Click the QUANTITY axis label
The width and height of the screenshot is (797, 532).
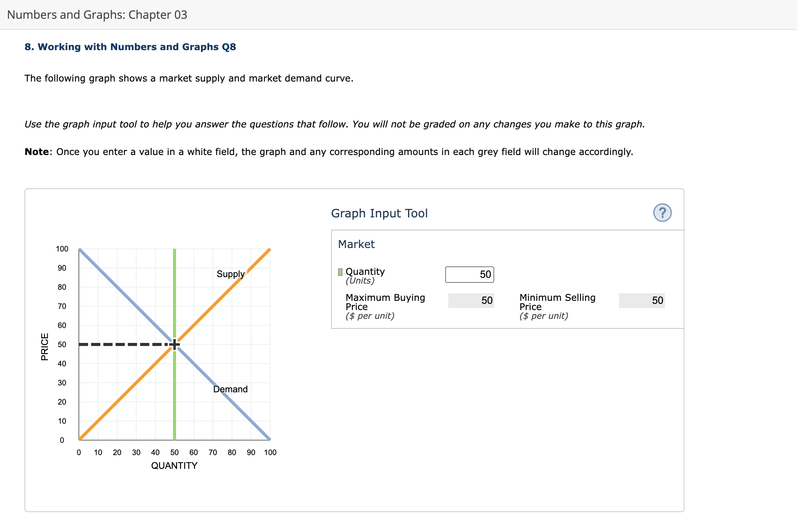pyautogui.click(x=175, y=465)
